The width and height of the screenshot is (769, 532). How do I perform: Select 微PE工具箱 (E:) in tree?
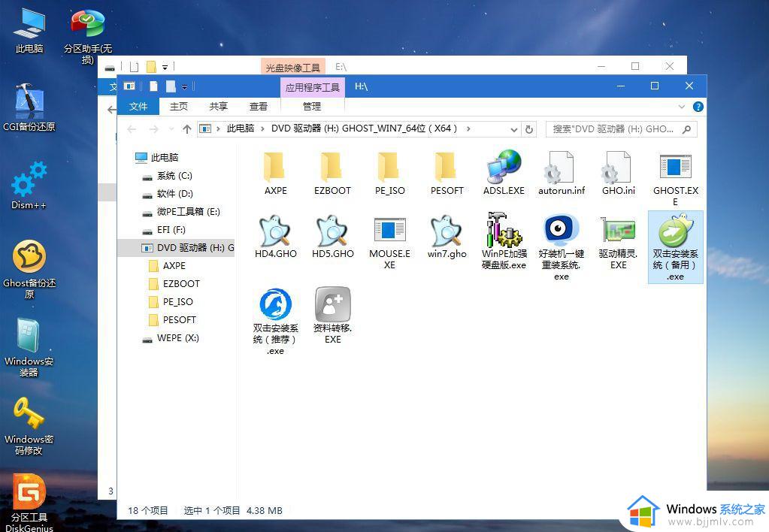[x=181, y=212]
